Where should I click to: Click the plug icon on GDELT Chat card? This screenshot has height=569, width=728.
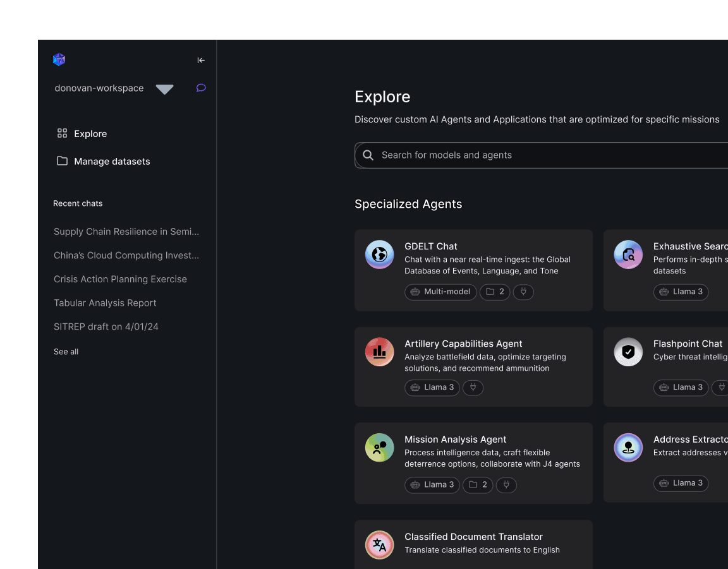[523, 292]
